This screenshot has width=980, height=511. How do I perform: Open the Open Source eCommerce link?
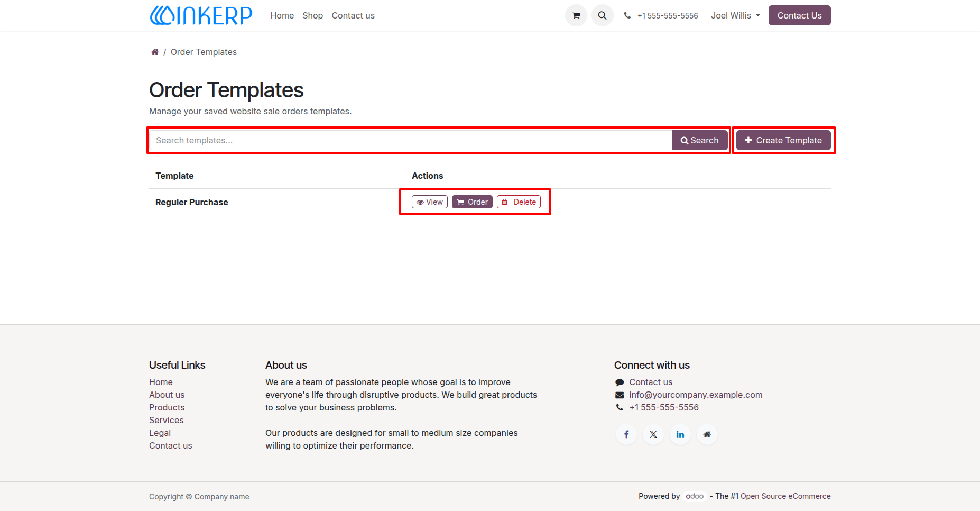click(785, 496)
